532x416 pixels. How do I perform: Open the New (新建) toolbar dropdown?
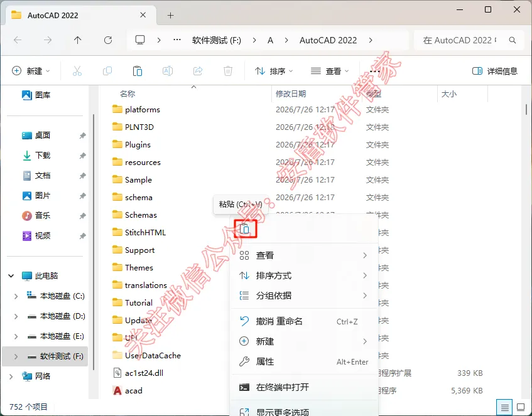pos(31,71)
